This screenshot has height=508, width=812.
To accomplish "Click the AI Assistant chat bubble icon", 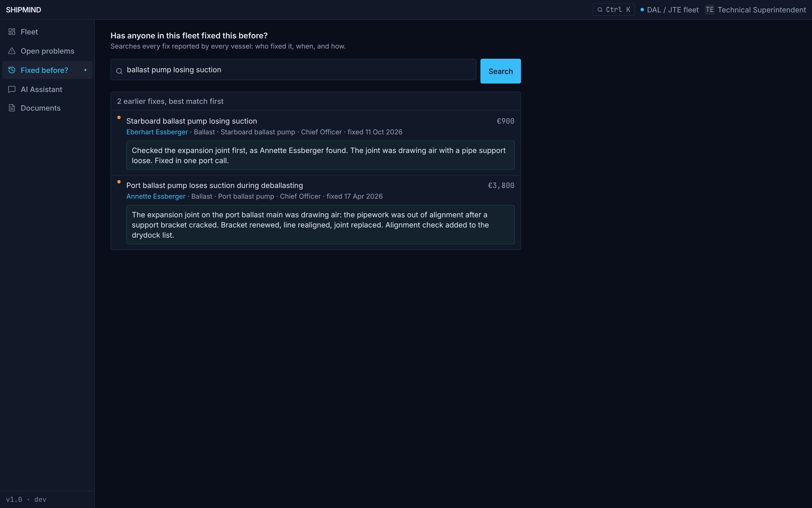I will point(12,89).
